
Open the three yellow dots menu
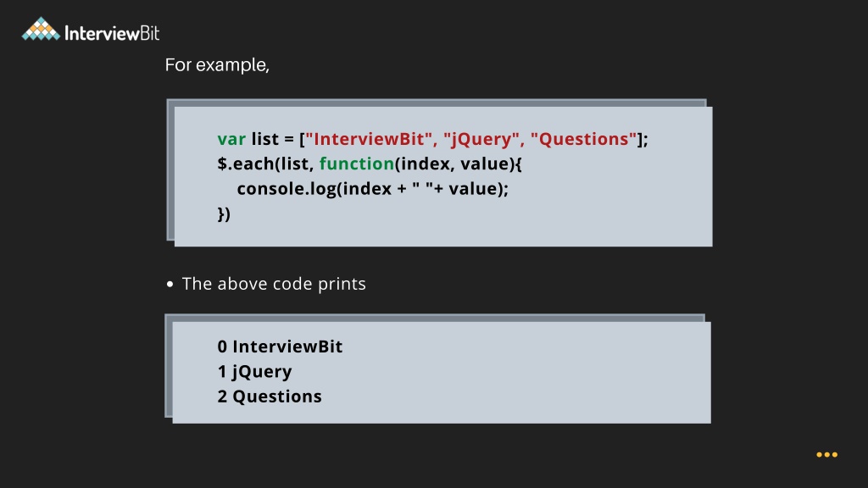[827, 455]
